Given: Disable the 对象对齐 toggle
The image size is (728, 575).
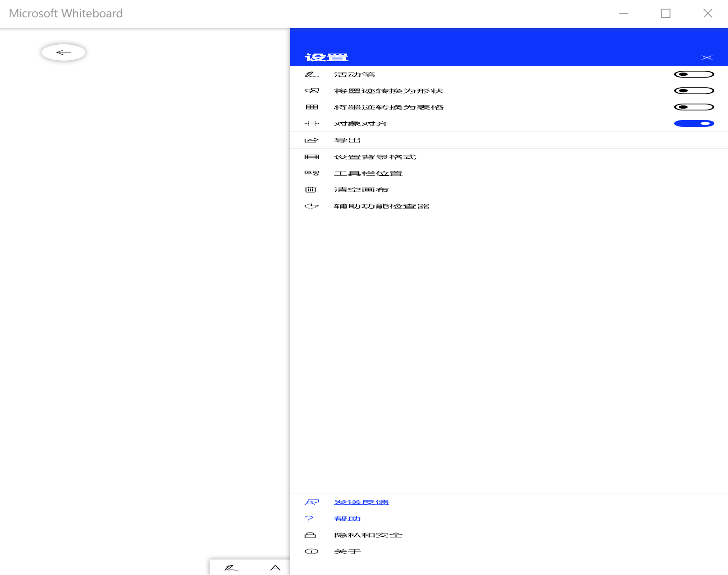Looking at the screenshot, I should tap(694, 124).
